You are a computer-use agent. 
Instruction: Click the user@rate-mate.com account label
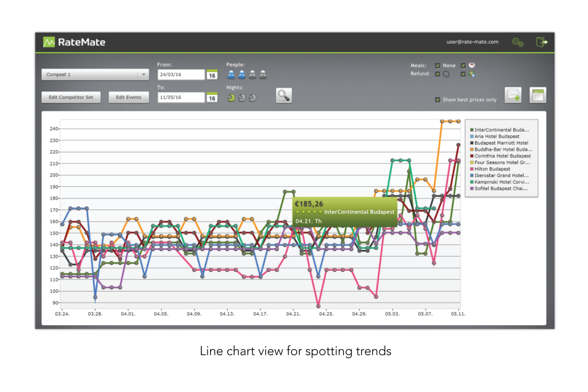473,42
